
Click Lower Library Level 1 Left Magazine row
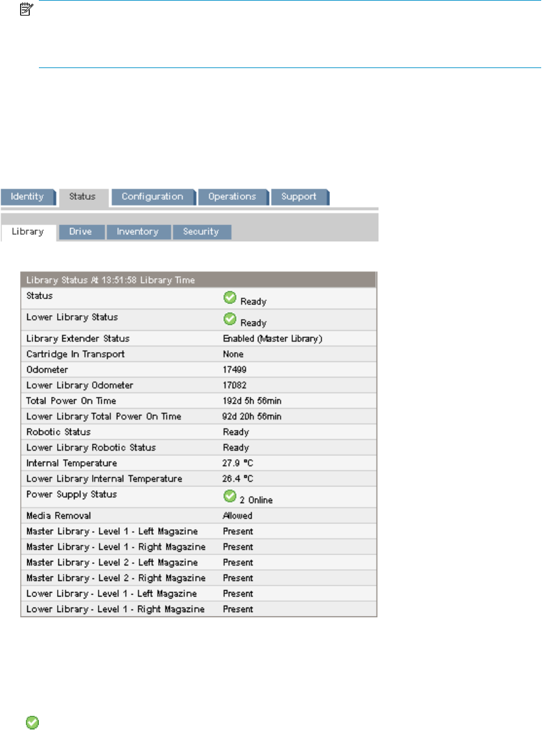198,594
